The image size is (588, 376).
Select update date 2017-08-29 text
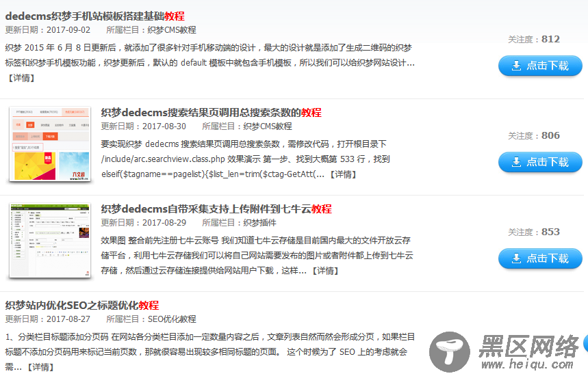click(x=164, y=223)
